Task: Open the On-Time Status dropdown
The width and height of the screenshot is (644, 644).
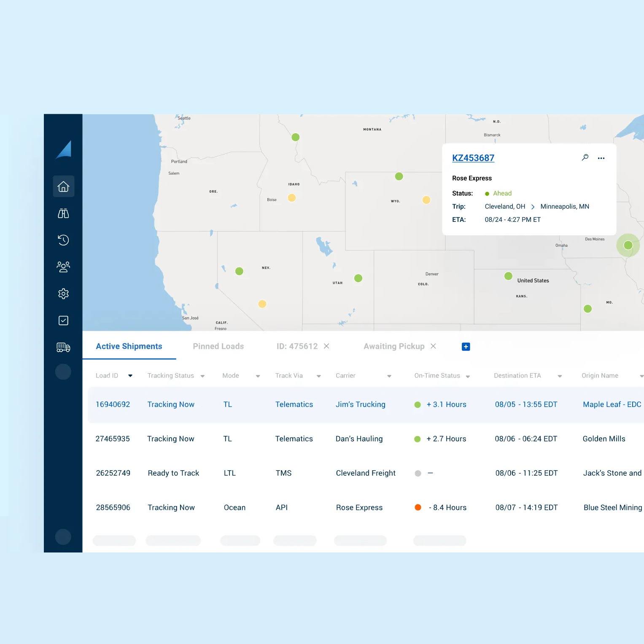Action: point(468,376)
